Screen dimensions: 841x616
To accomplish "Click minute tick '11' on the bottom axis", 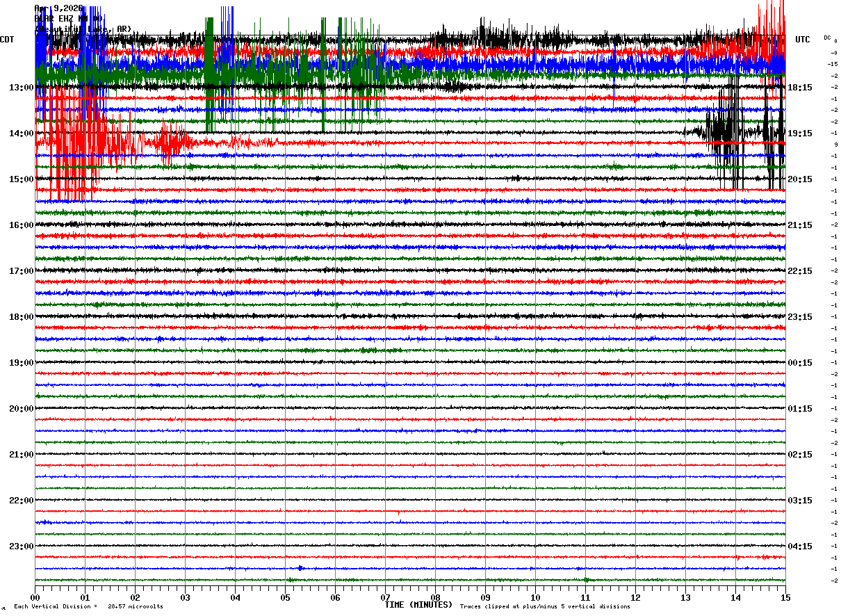I will click(x=586, y=597).
